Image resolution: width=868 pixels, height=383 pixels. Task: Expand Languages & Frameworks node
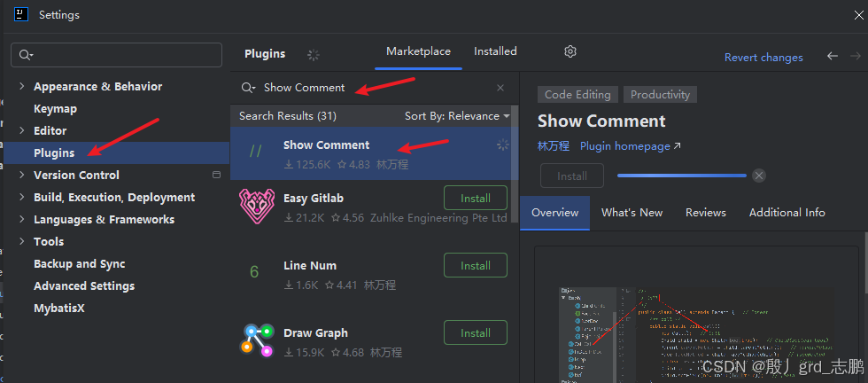(22, 220)
